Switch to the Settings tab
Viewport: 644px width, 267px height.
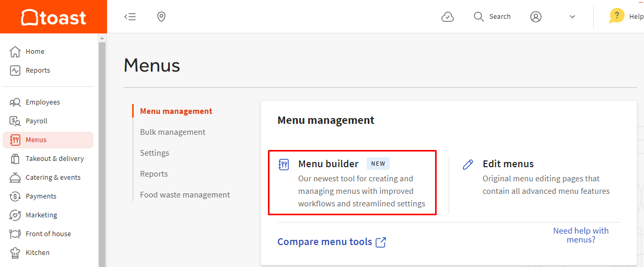[155, 153]
